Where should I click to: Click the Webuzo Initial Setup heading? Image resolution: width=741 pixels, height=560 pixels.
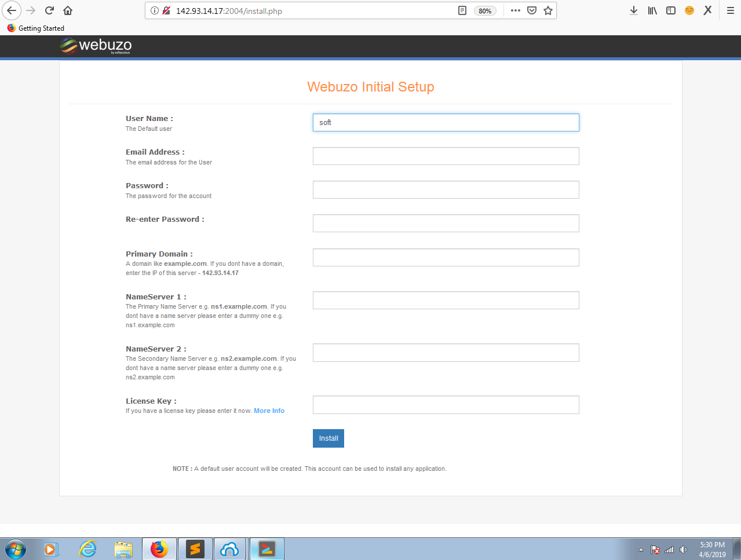point(371,87)
